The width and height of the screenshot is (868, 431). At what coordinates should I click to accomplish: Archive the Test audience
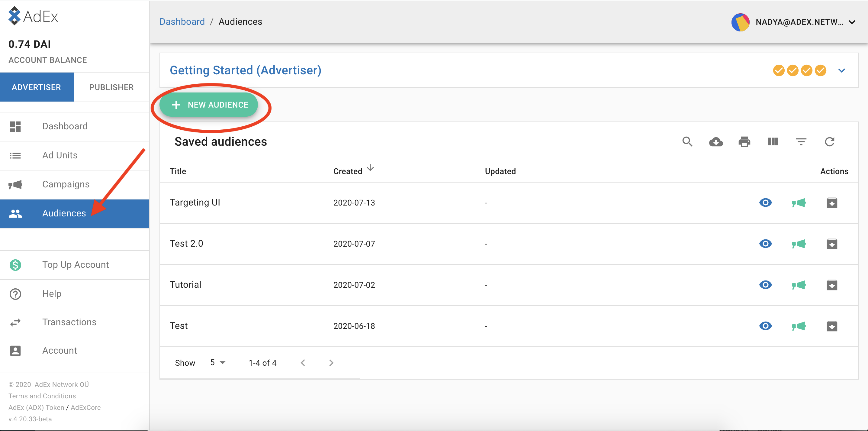[x=832, y=326]
